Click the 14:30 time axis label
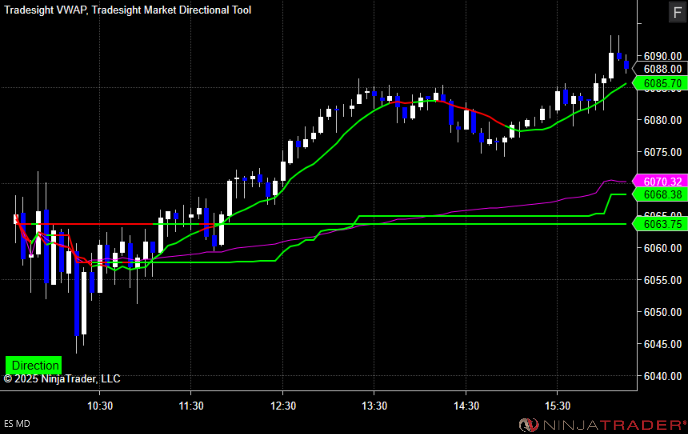Image resolution: width=688 pixels, height=434 pixels. click(466, 406)
